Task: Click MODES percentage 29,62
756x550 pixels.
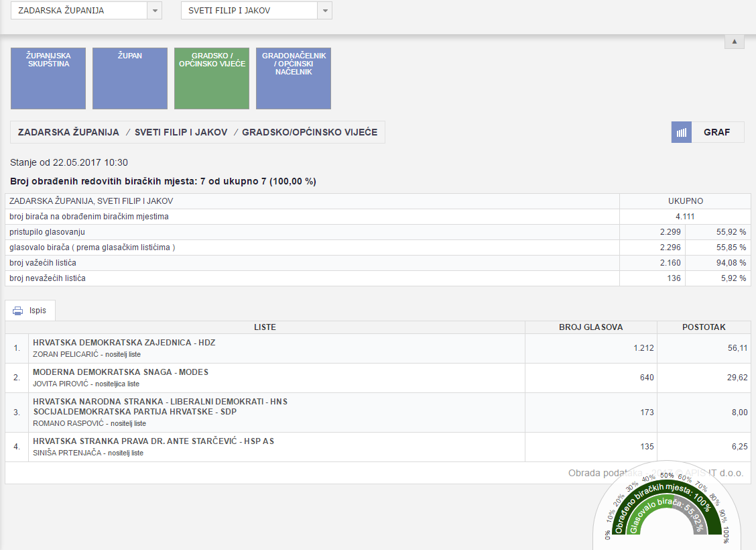Action: tap(738, 377)
